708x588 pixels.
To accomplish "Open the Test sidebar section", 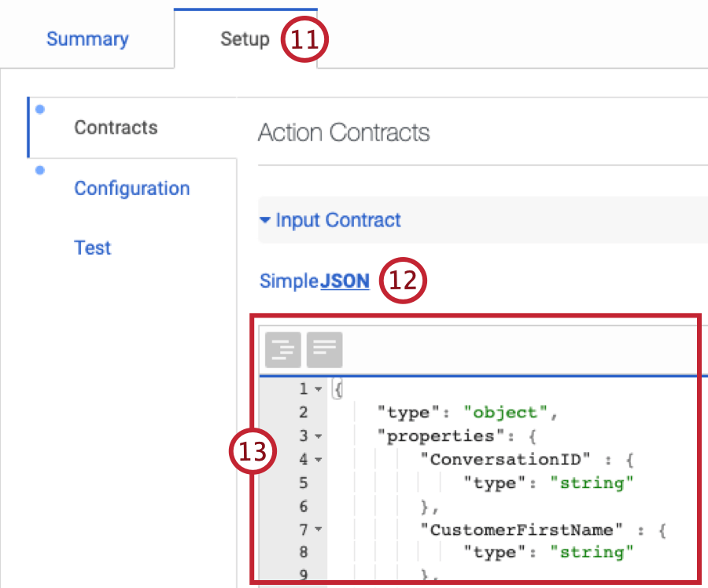I will tap(92, 248).
